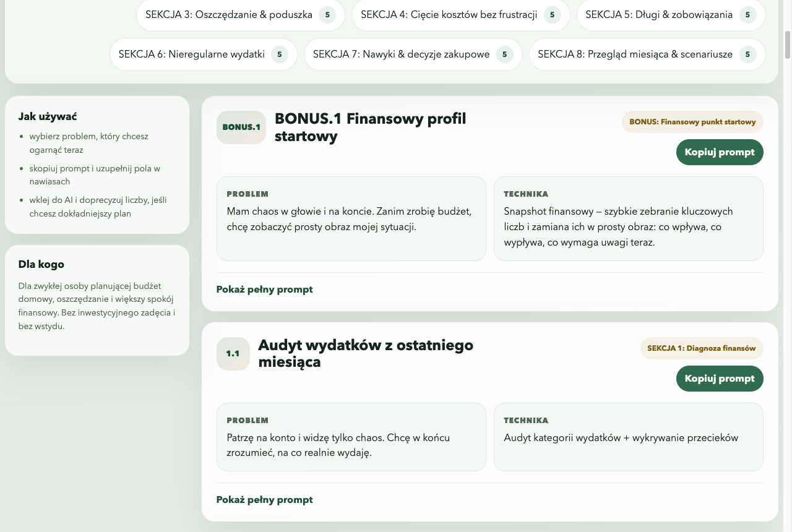Click count badge on SEKCJA 4 chip
The width and height of the screenshot is (792, 532).
tap(553, 15)
